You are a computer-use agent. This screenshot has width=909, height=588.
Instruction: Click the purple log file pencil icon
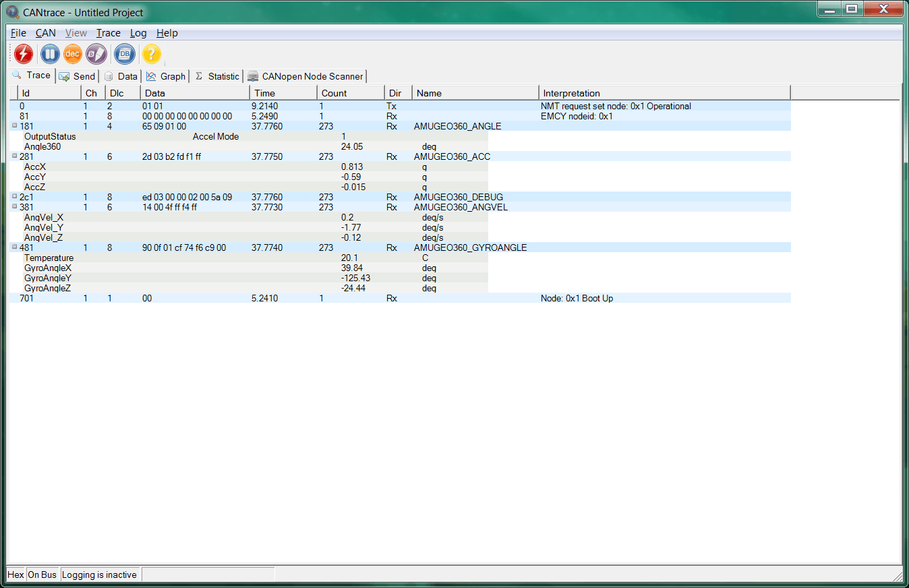(x=96, y=54)
